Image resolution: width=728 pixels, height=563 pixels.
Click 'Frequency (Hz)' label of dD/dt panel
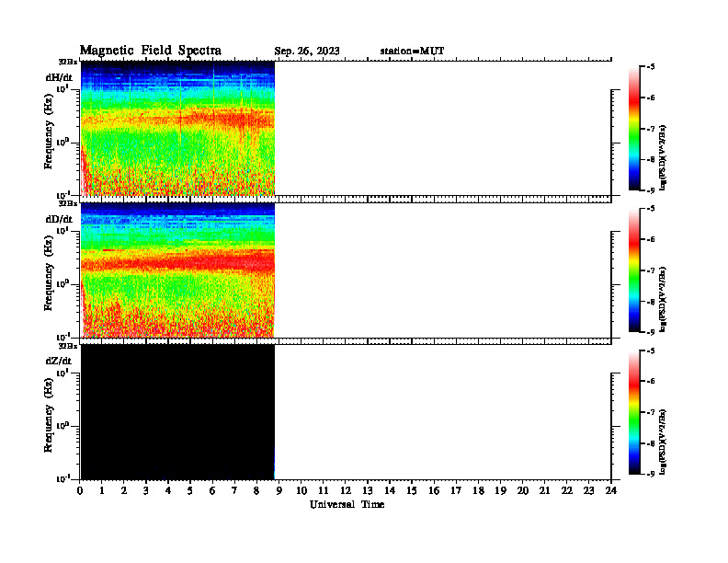(49, 273)
